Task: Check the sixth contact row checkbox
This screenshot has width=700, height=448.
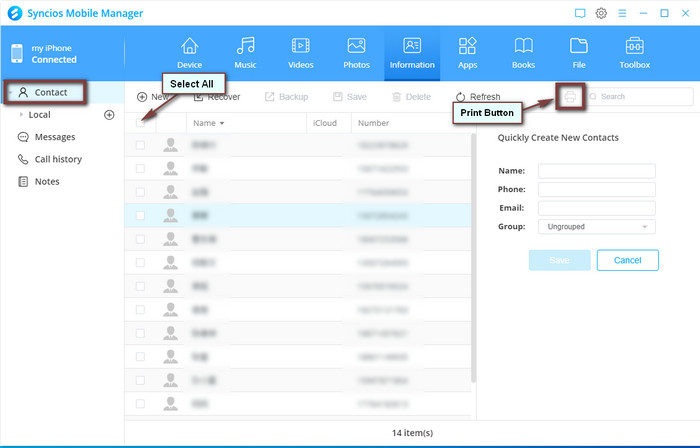Action: tap(140, 263)
